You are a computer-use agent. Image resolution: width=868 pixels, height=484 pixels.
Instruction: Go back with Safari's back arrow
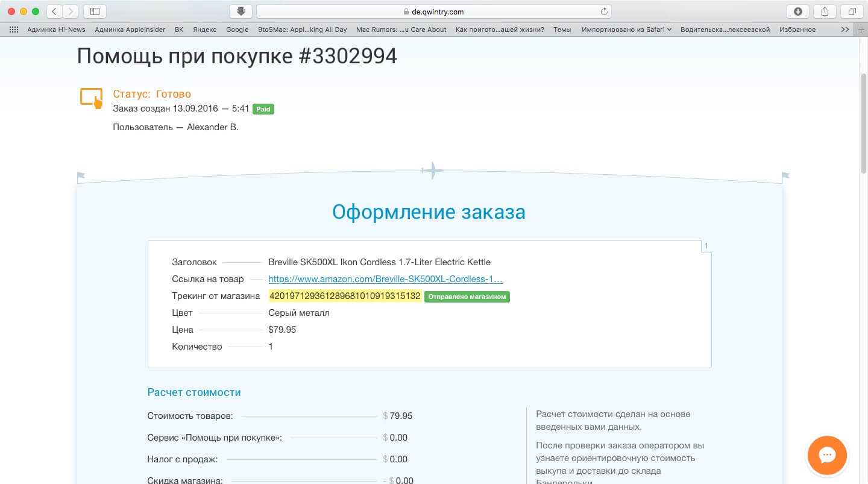click(54, 11)
